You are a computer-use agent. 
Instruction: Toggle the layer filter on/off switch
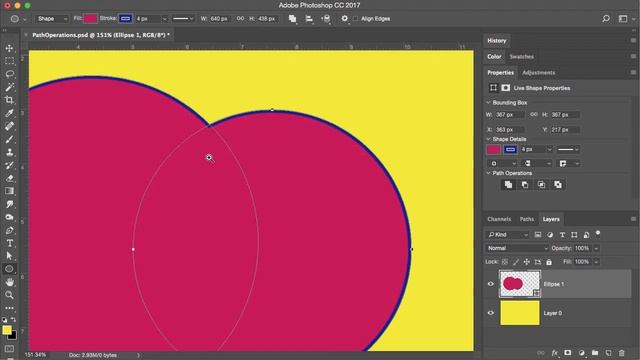[x=598, y=233]
